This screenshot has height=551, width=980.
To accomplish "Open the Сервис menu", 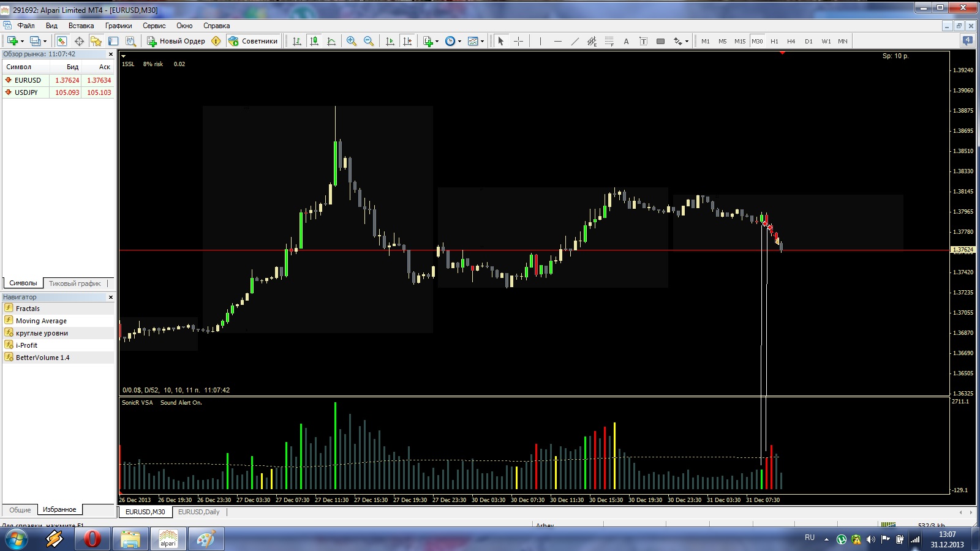I will point(154,26).
